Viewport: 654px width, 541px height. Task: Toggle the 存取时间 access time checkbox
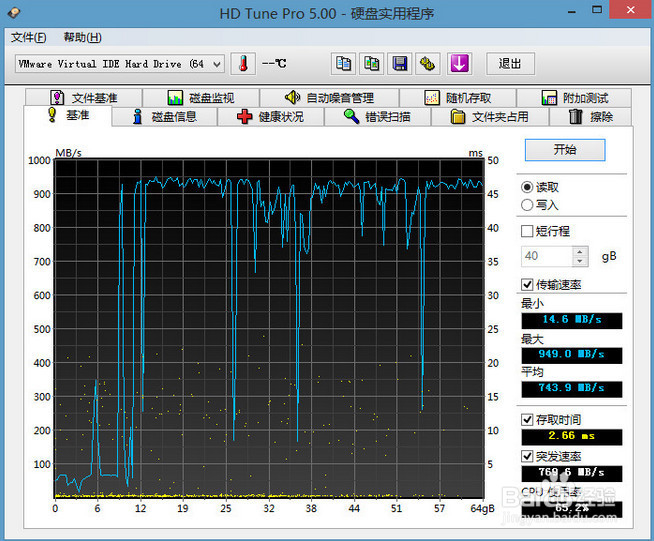click(x=527, y=420)
